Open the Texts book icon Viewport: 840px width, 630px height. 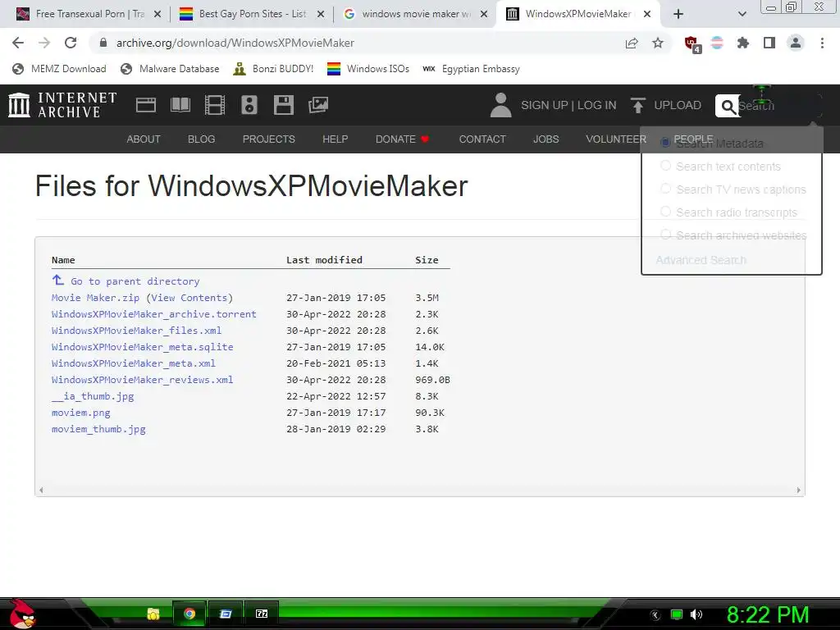click(x=180, y=105)
